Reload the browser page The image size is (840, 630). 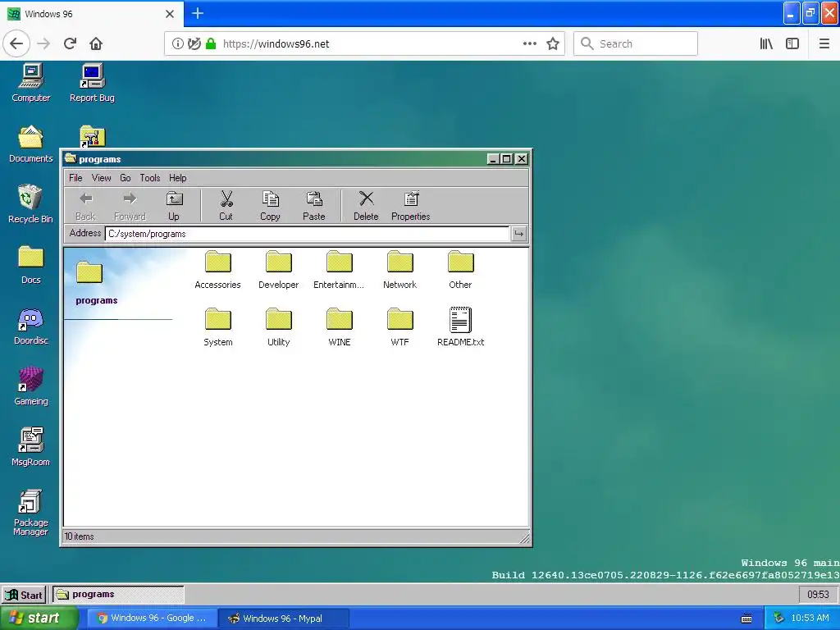point(71,43)
